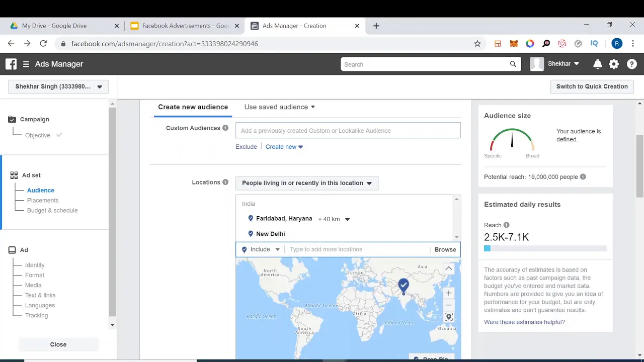Click the map pin marker over India
Screen dimensions: 644x362
click(x=403, y=286)
